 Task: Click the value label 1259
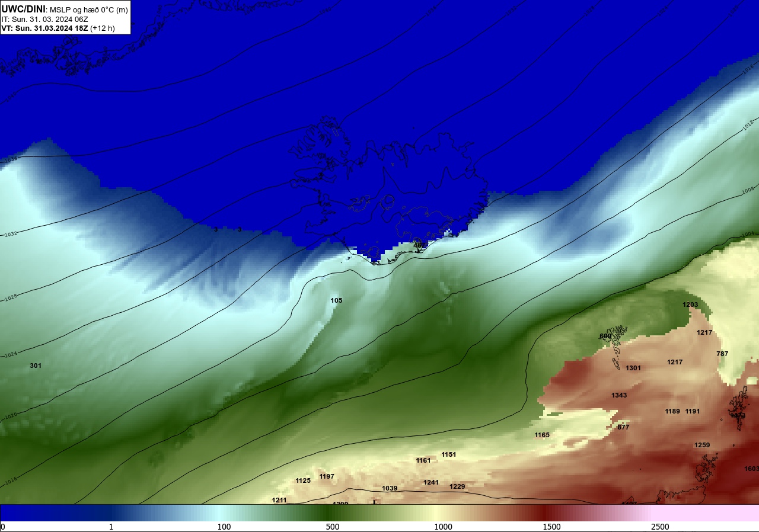[702, 445]
